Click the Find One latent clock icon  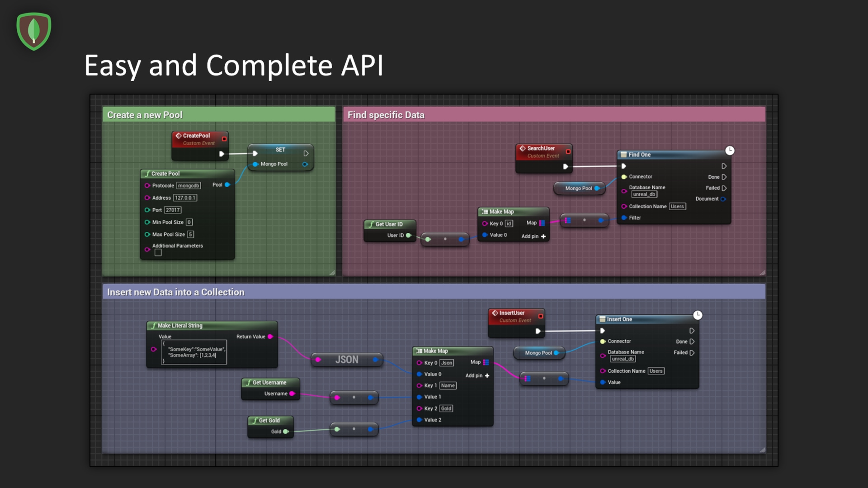pos(730,150)
